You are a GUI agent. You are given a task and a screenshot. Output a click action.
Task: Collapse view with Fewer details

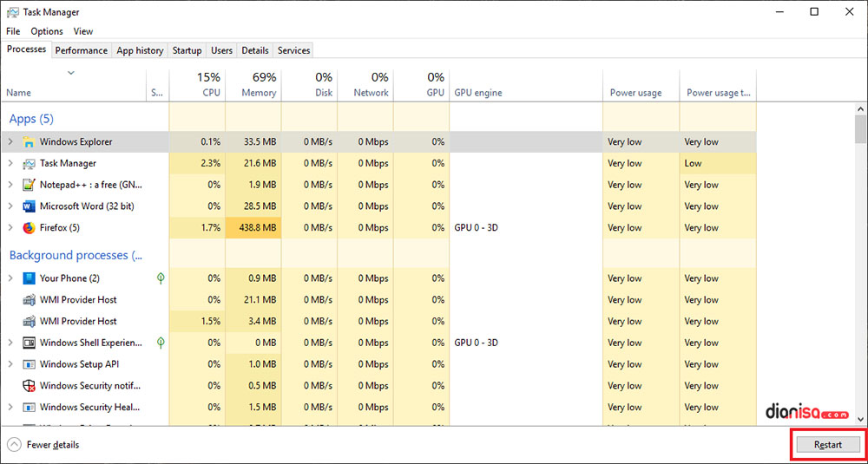[x=43, y=445]
